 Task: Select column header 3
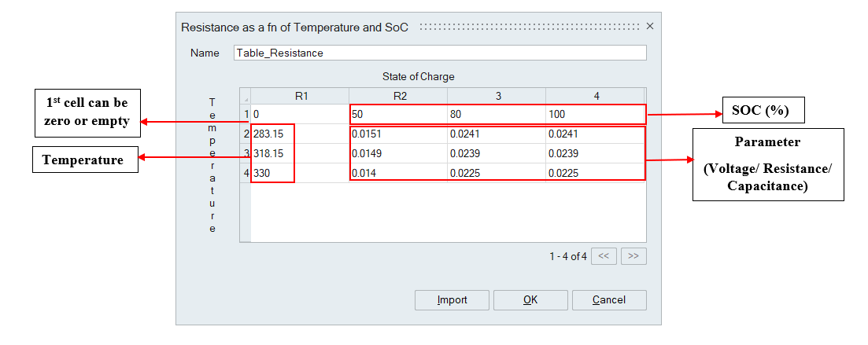[497, 96]
